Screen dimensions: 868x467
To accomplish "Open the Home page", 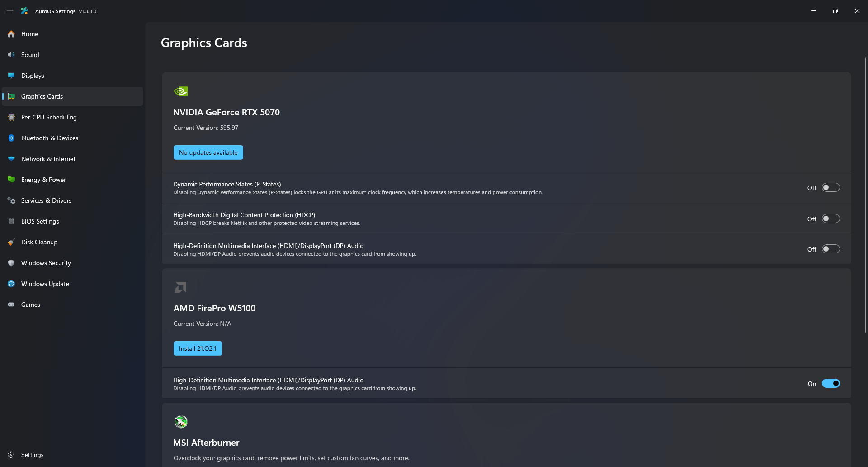I will pos(72,34).
